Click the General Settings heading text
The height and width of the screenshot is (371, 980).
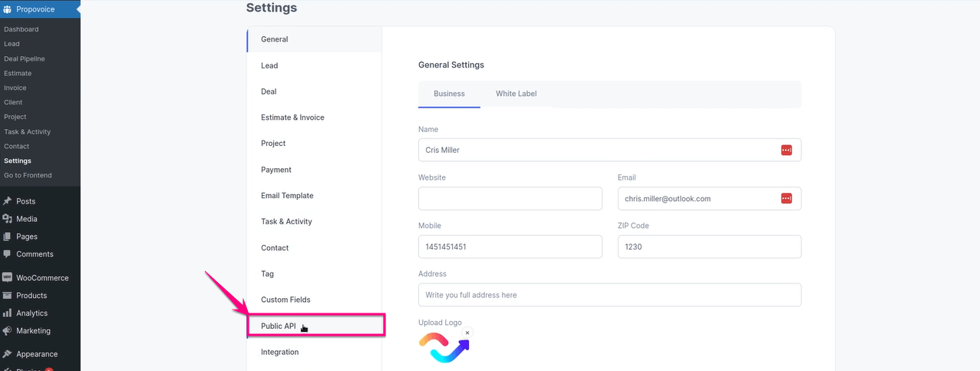451,65
